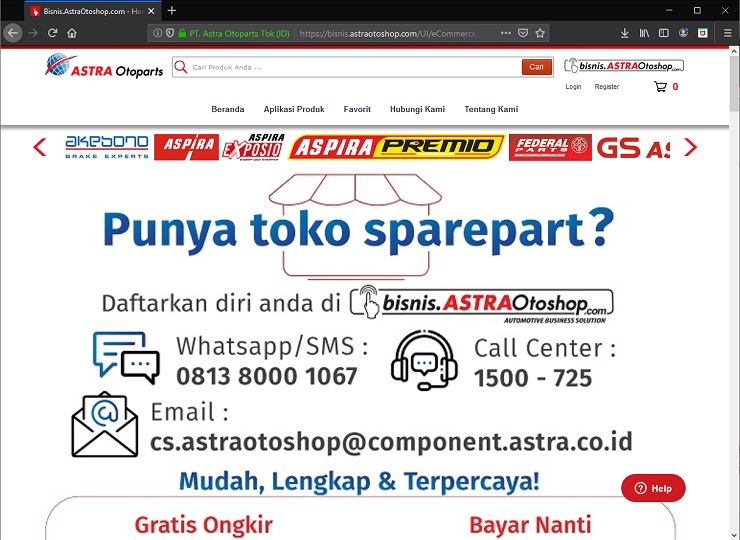Toggle the sidebar view icon
Viewport: 740px width, 540px height.
point(664,33)
